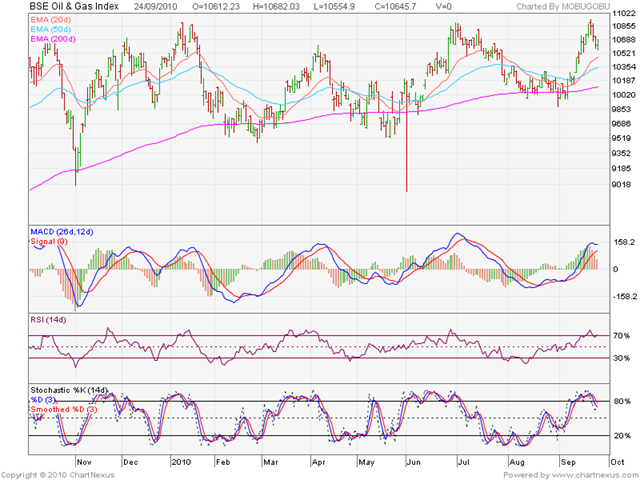
Task: Click the May time axis marker
Action: point(367,462)
